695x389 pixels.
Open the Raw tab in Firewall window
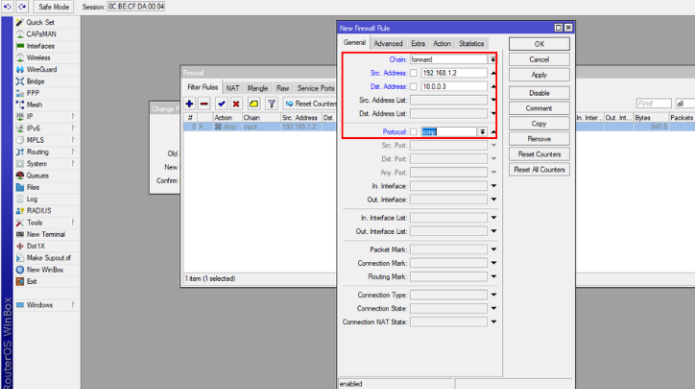coord(282,88)
